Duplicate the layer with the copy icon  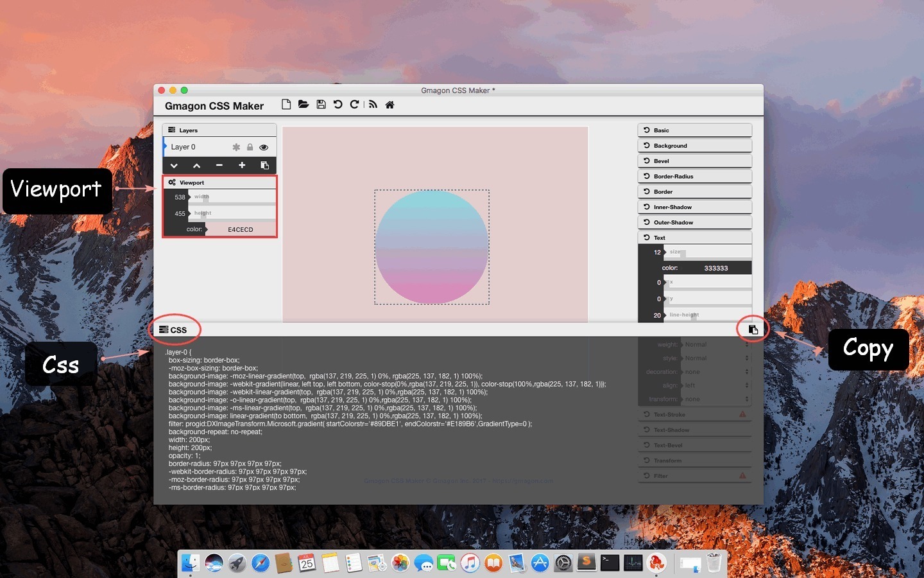[264, 166]
